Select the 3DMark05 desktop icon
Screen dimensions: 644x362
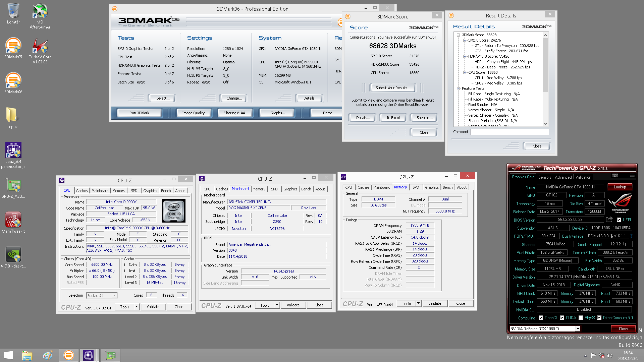coord(13,48)
